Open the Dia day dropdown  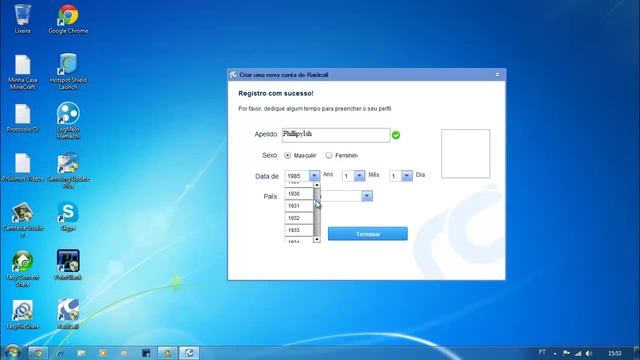point(407,176)
